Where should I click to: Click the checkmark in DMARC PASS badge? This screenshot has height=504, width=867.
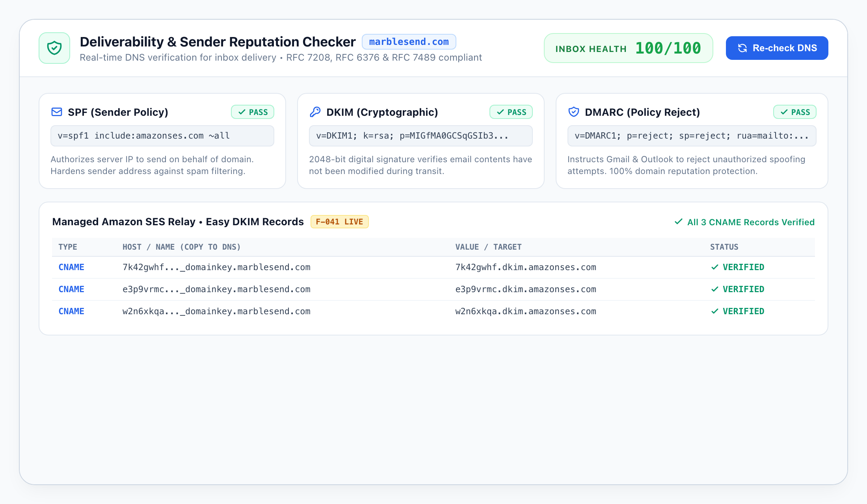tap(784, 112)
